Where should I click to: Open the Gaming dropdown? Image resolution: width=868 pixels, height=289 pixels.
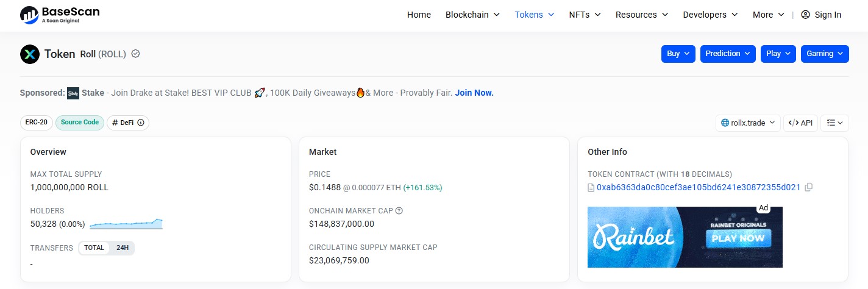pyautogui.click(x=825, y=54)
